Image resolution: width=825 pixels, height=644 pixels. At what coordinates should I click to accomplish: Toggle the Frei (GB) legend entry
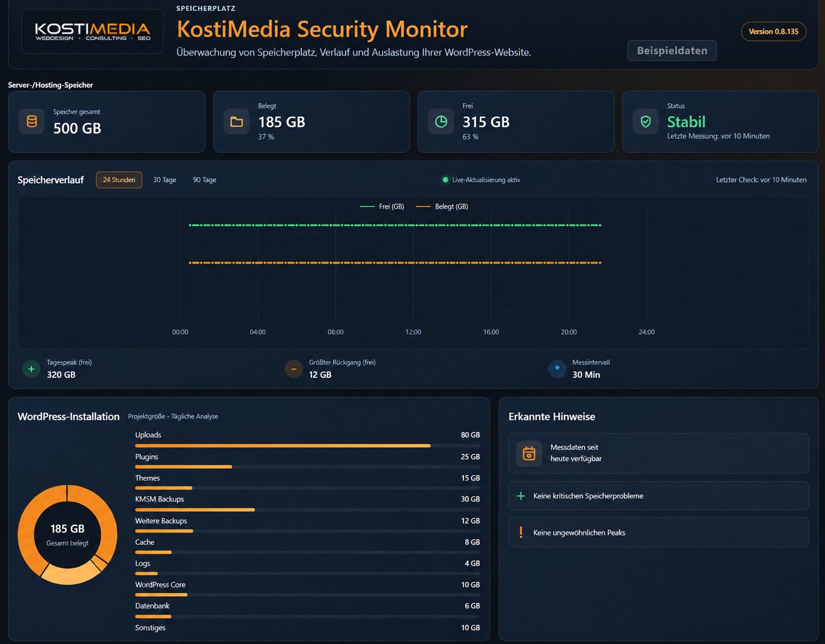382,206
